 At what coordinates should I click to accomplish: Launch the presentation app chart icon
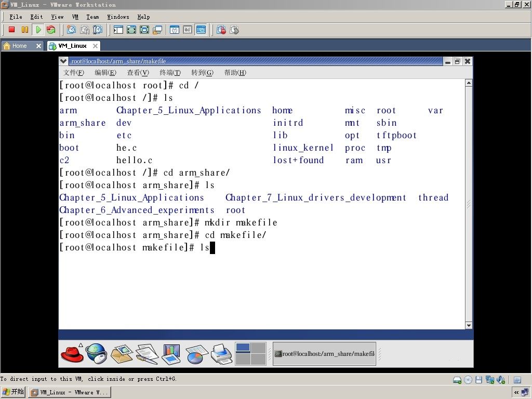pos(171,354)
